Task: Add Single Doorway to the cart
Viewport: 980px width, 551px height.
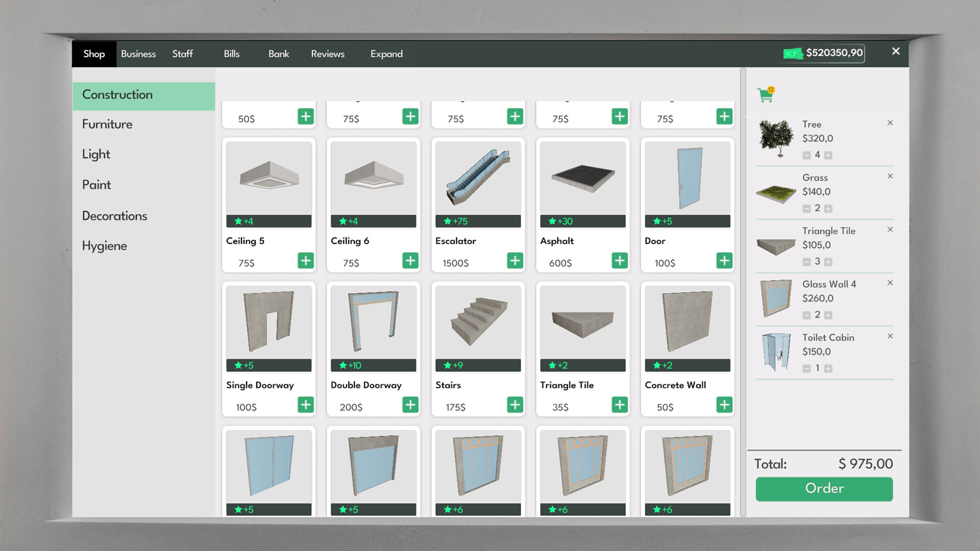Action: tap(306, 405)
